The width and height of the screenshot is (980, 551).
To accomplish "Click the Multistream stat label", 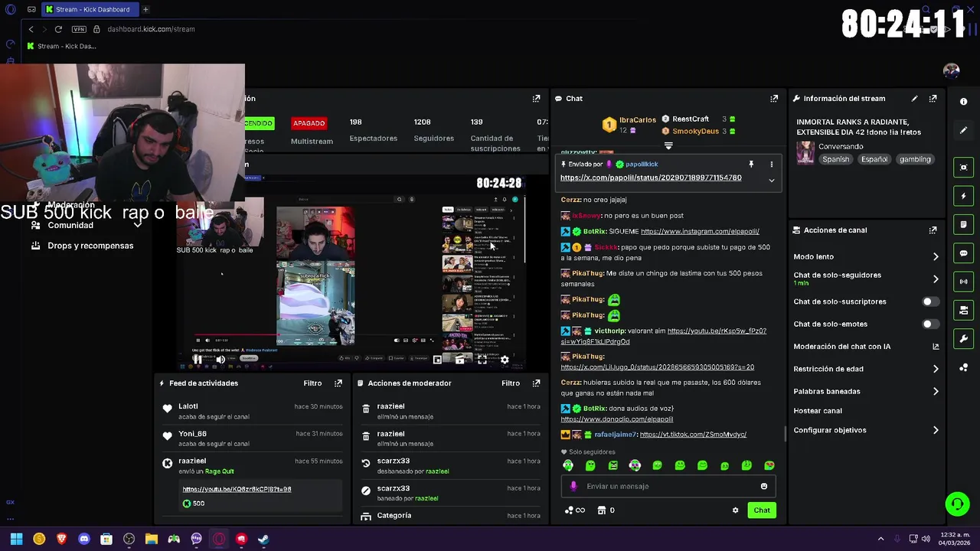I will click(312, 142).
